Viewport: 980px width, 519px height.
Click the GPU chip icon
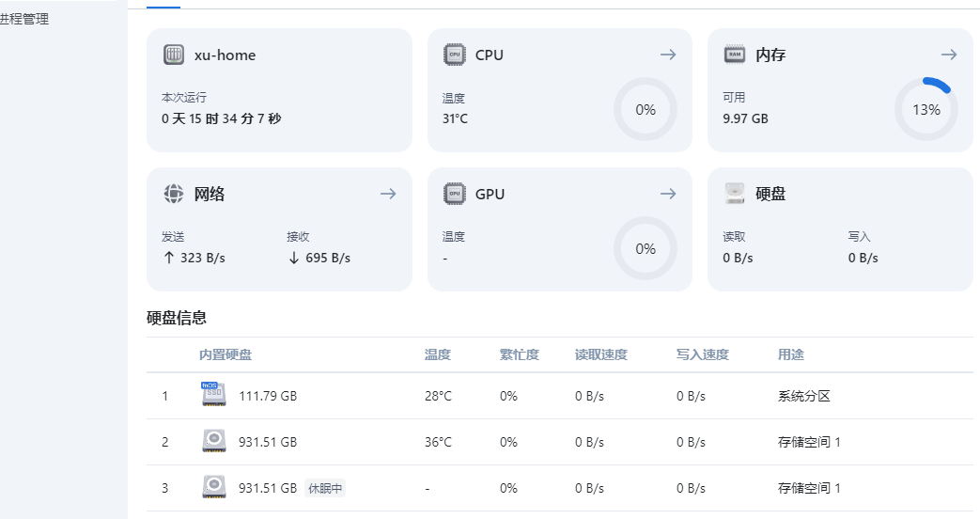(x=455, y=194)
